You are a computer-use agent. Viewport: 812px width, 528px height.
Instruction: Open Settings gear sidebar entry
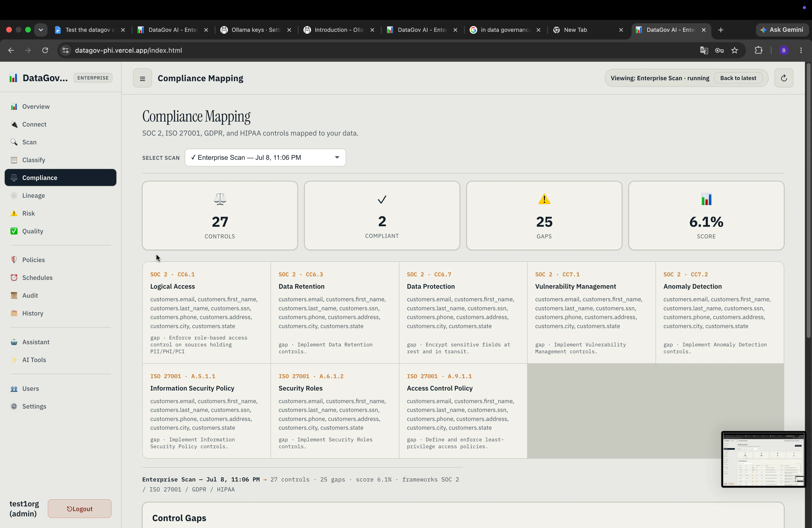60,406
